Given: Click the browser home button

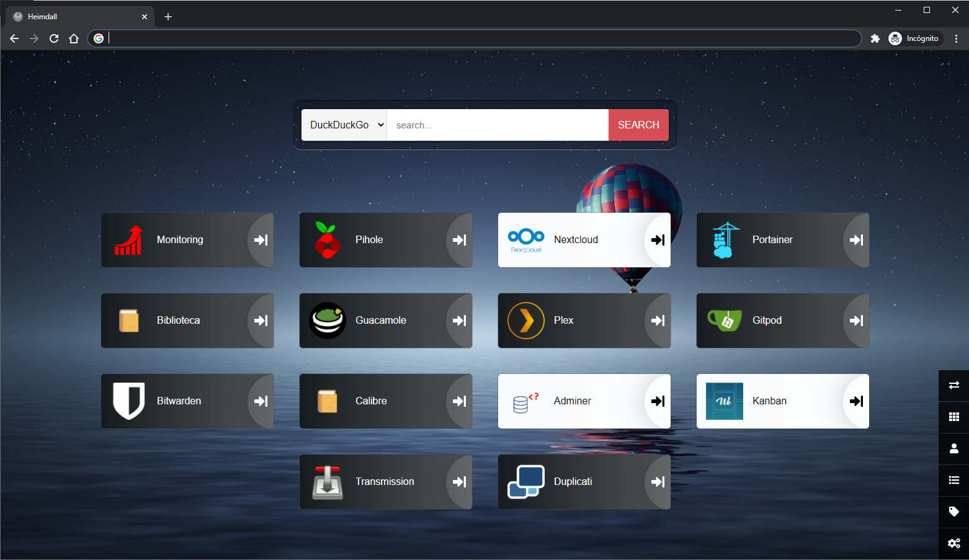Looking at the screenshot, I should pos(74,38).
